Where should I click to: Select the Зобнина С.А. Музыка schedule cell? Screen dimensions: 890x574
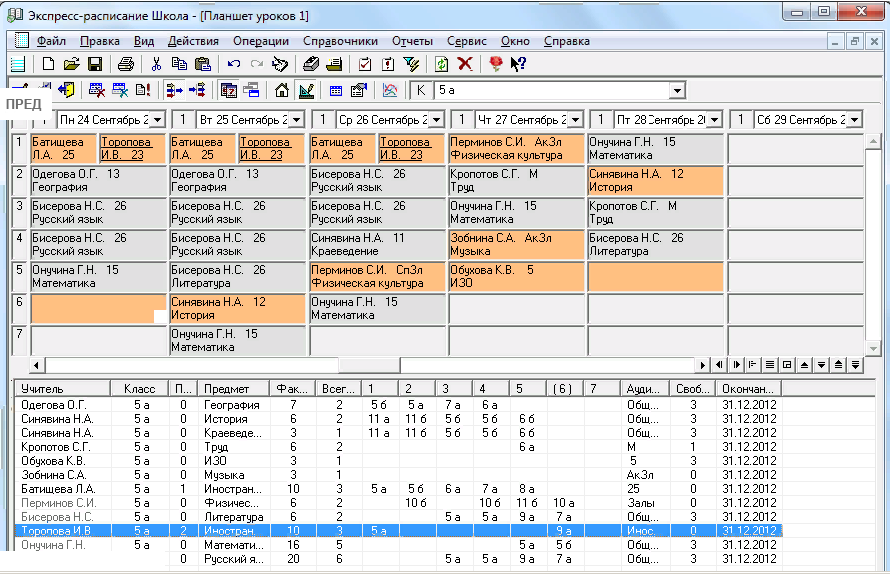pos(516,244)
